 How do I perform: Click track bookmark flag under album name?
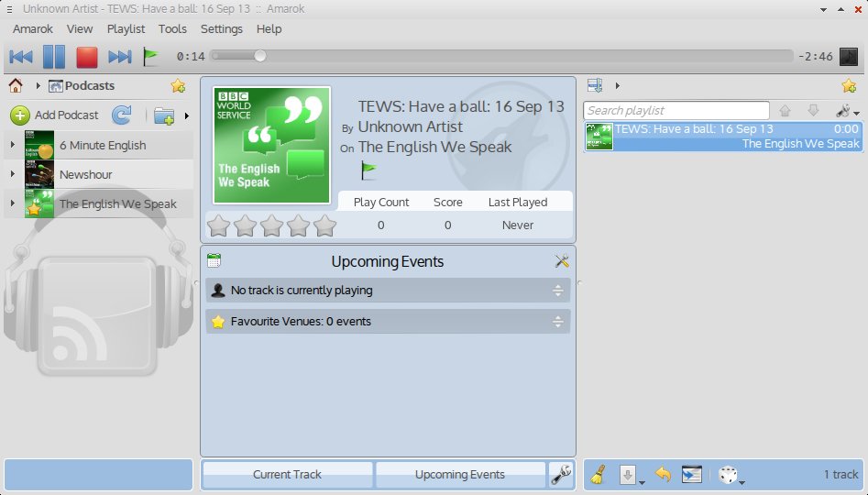368,170
